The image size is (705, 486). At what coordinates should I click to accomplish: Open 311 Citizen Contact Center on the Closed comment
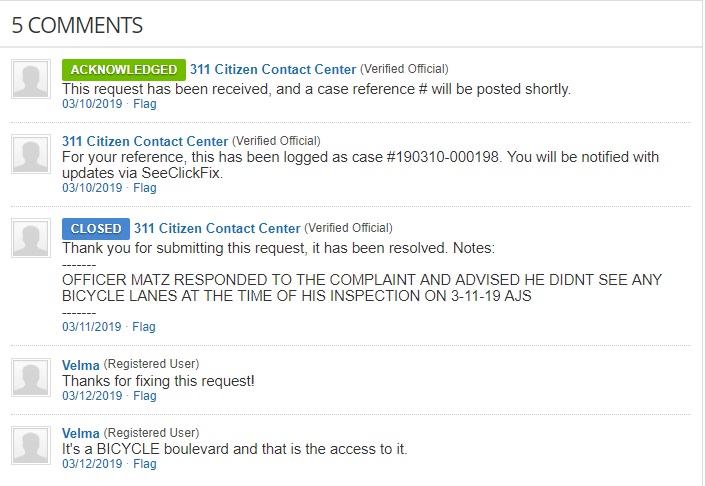pyautogui.click(x=217, y=229)
